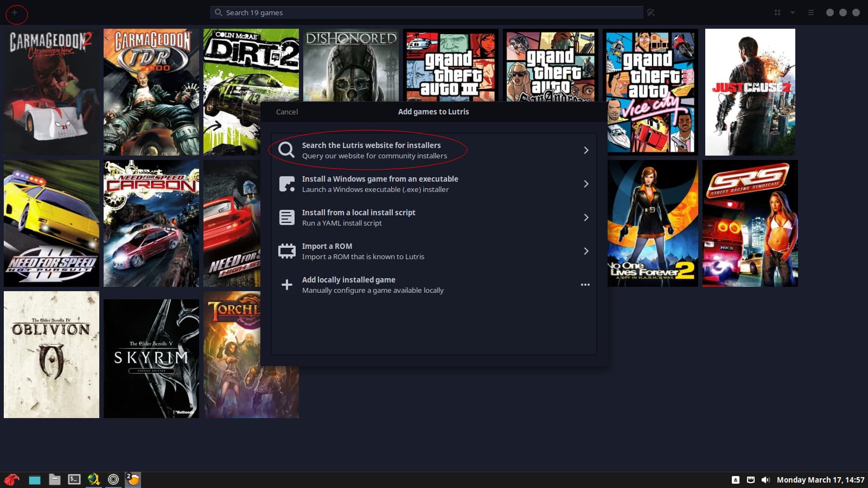868x488 pixels.
Task: Open the red eagle start menu
Action: [12, 480]
